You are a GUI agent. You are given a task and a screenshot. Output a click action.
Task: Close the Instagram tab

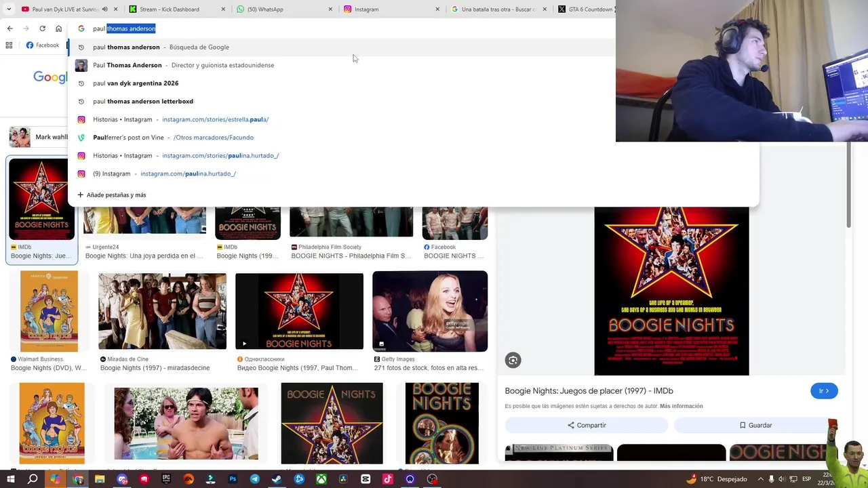437,9
